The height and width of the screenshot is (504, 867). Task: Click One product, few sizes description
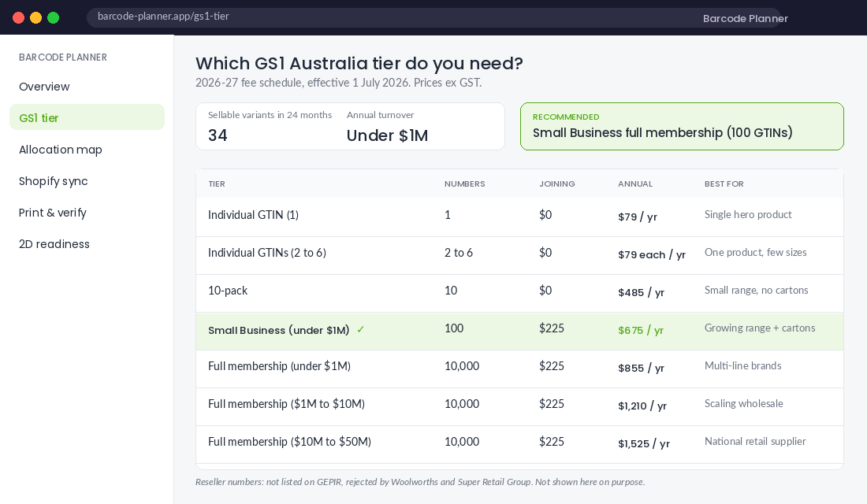(x=755, y=253)
